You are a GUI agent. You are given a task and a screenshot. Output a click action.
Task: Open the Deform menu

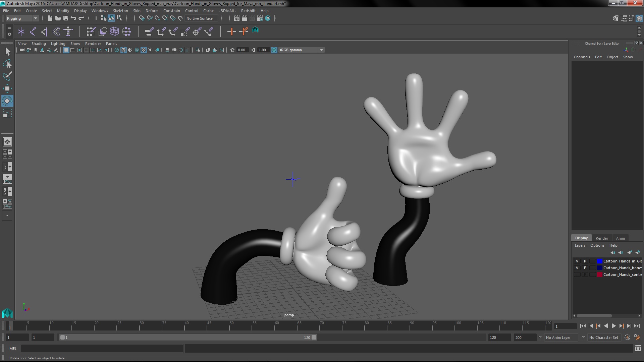point(152,11)
